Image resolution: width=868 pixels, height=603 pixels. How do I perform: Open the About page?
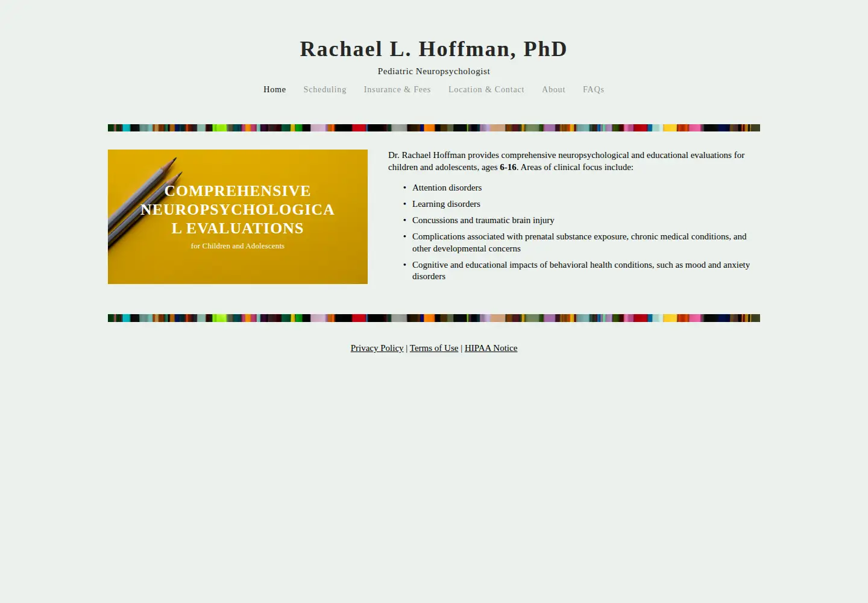(x=553, y=89)
